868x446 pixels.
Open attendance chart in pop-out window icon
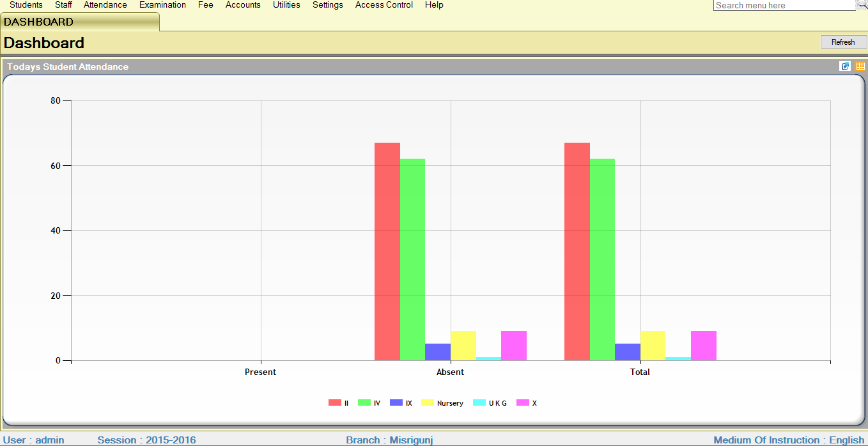845,67
